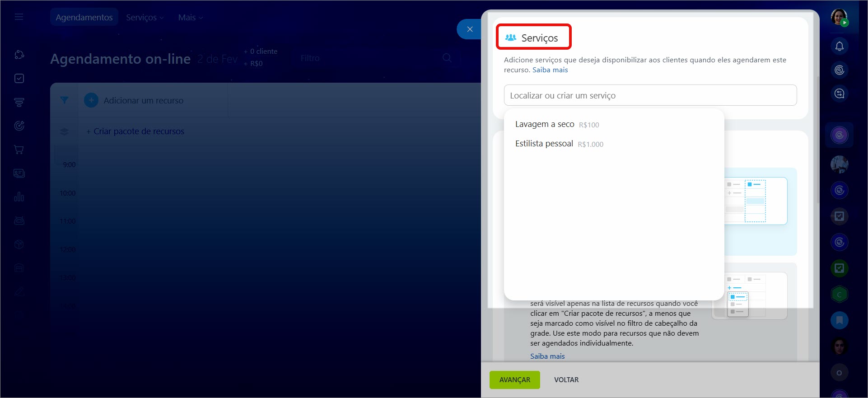
Task: Click the user profile avatar at top right
Action: (x=839, y=17)
